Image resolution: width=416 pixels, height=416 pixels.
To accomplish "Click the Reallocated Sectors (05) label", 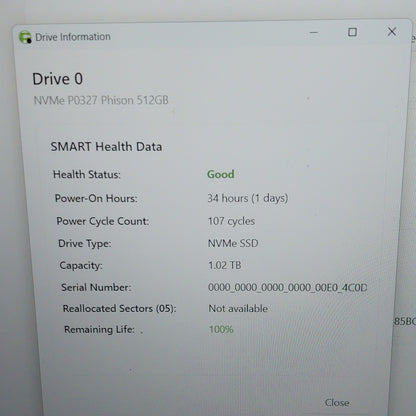I will tap(119, 308).
